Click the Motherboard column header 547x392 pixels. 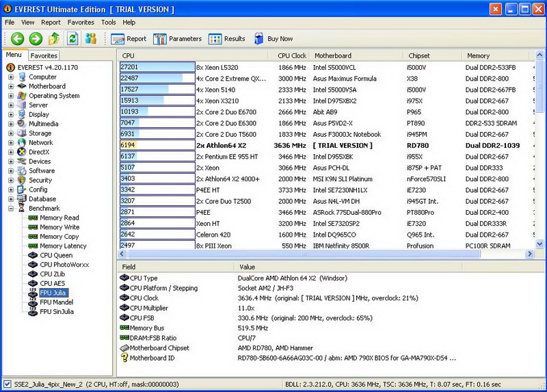(x=356, y=56)
